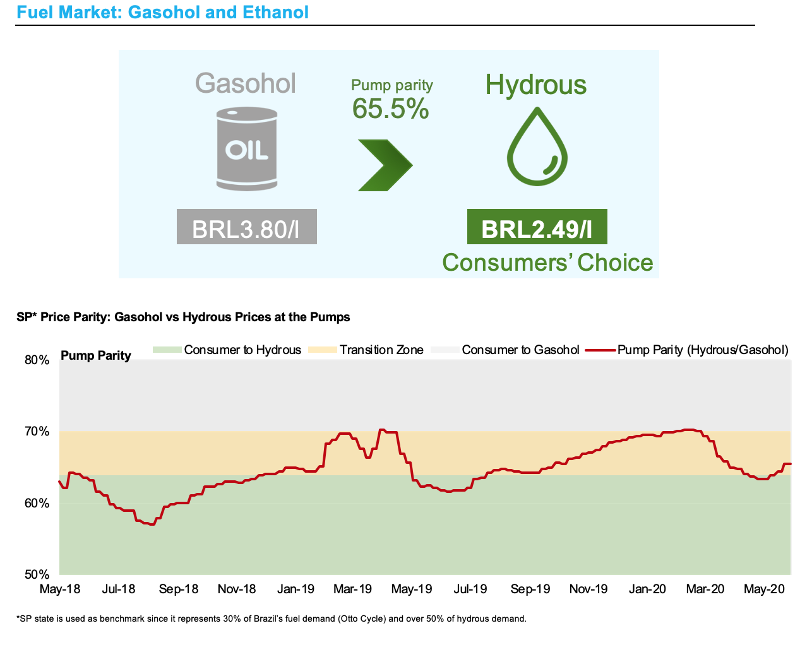Click the SP state benchmark footnote text
Image resolution: width=812 pixels, height=645 pixels.
[272, 618]
